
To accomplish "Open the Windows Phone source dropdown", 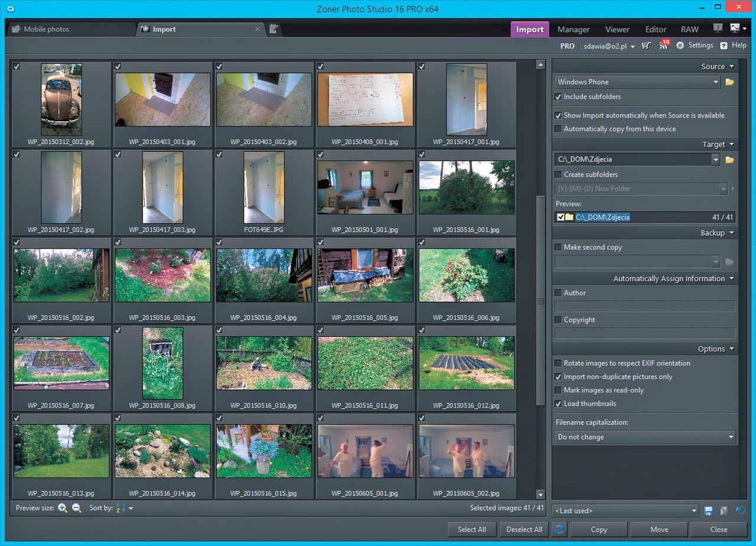I will pos(716,82).
